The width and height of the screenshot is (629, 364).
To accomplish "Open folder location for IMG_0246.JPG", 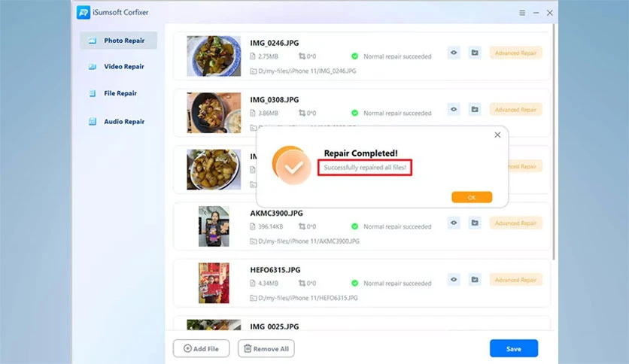I will click(x=475, y=53).
